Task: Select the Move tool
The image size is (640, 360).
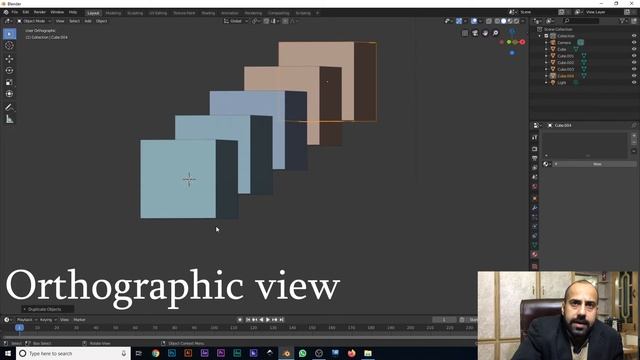Action: [x=9, y=59]
